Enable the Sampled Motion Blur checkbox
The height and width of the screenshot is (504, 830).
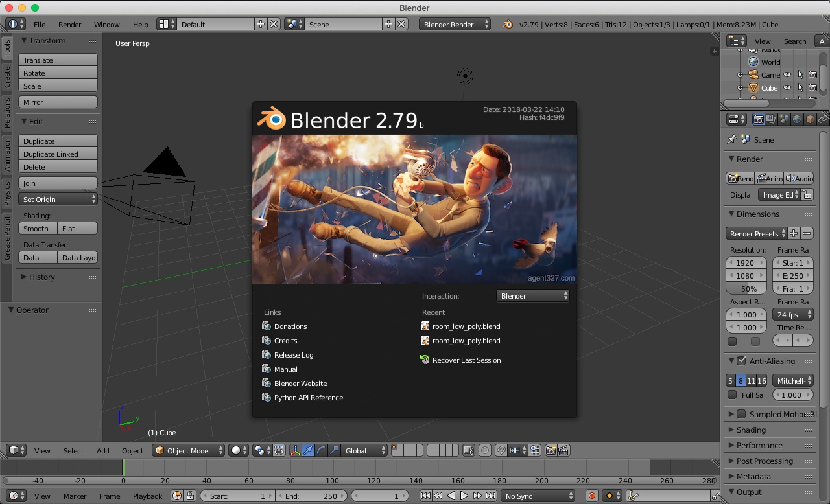[x=741, y=414]
